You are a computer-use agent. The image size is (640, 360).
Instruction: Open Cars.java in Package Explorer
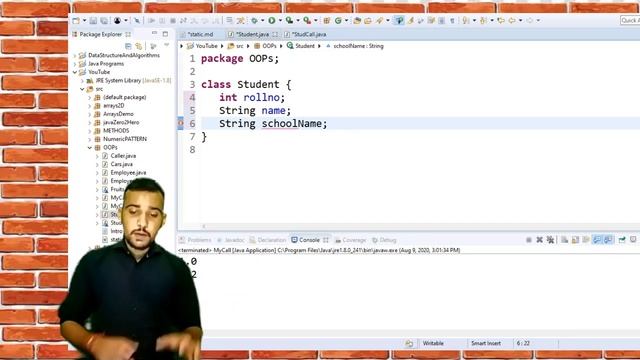[x=121, y=164]
